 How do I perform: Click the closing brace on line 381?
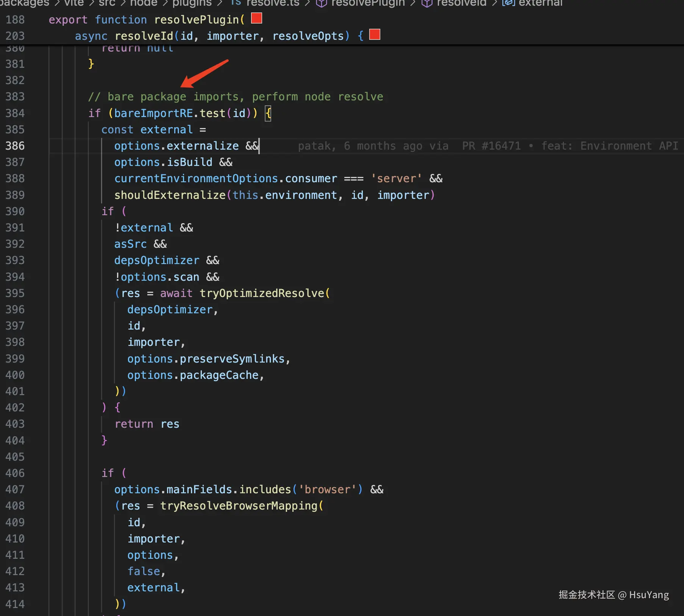pyautogui.click(x=91, y=64)
